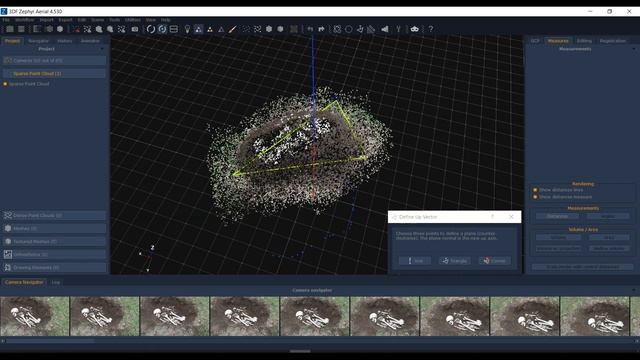Open the Animator tab

(x=90, y=41)
